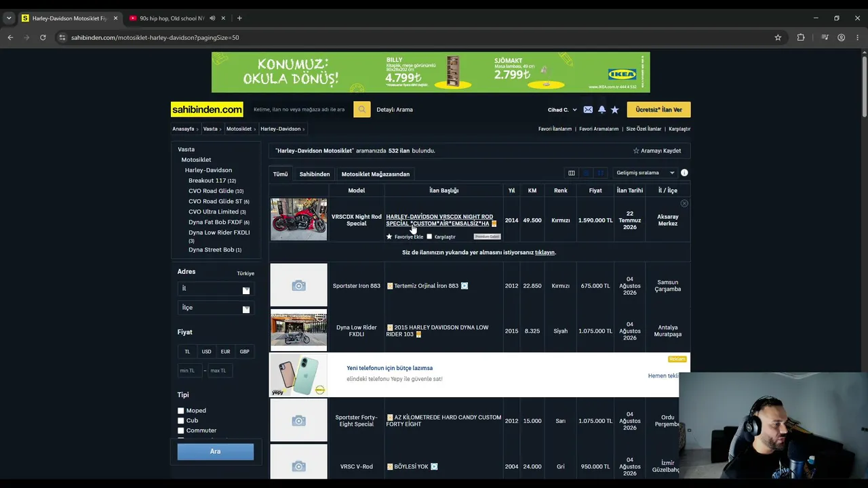Switch to the classic list view icon
868x488 pixels.
click(x=587, y=173)
